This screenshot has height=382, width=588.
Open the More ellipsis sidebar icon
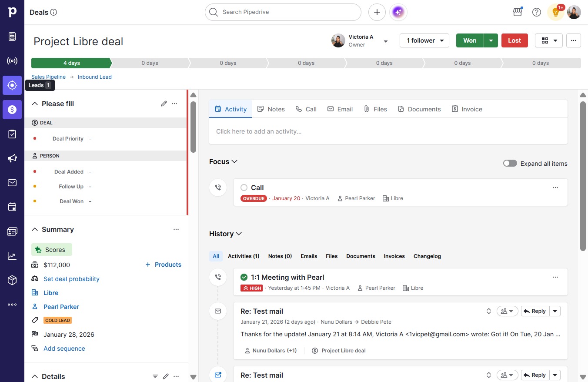pyautogui.click(x=12, y=305)
